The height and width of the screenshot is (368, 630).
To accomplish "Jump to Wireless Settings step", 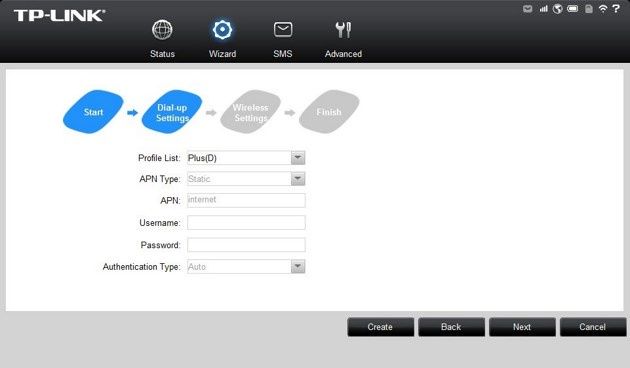I will [250, 112].
